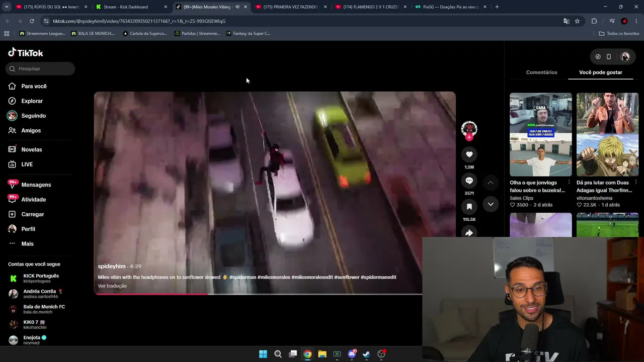
Task: Open the TikTok home logo
Action: (26, 53)
